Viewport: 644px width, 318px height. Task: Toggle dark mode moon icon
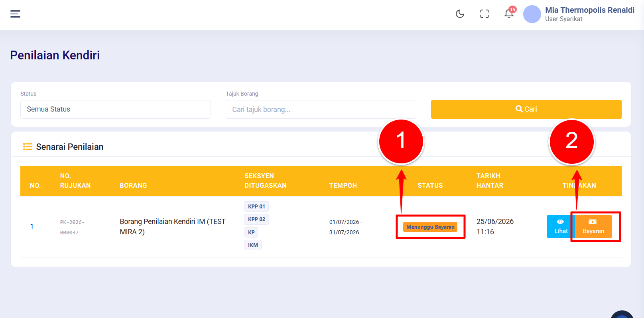pos(460,14)
